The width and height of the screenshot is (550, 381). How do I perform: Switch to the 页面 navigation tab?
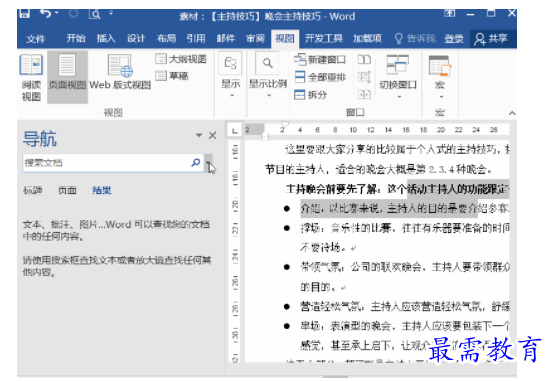click(67, 190)
